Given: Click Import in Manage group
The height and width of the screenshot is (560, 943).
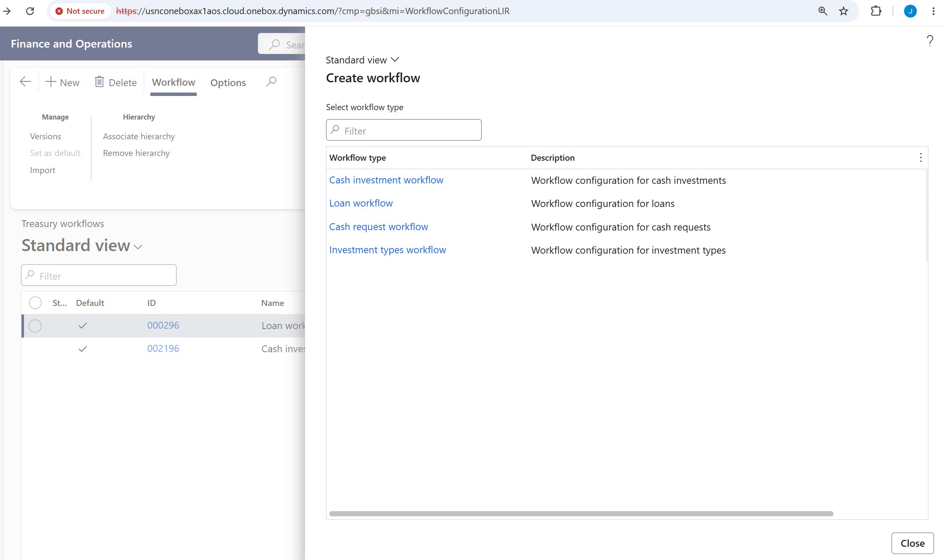Looking at the screenshot, I should click(42, 170).
